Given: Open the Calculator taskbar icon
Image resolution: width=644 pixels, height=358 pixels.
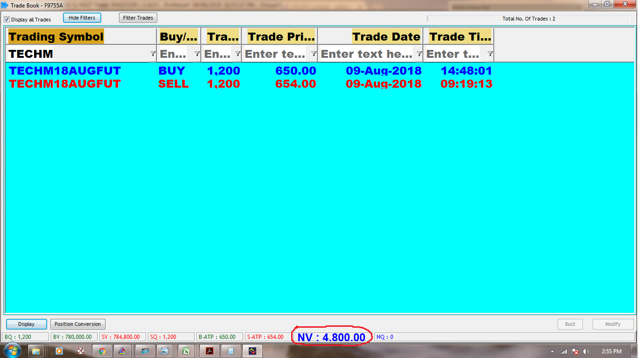Looking at the screenshot, I should [231, 351].
